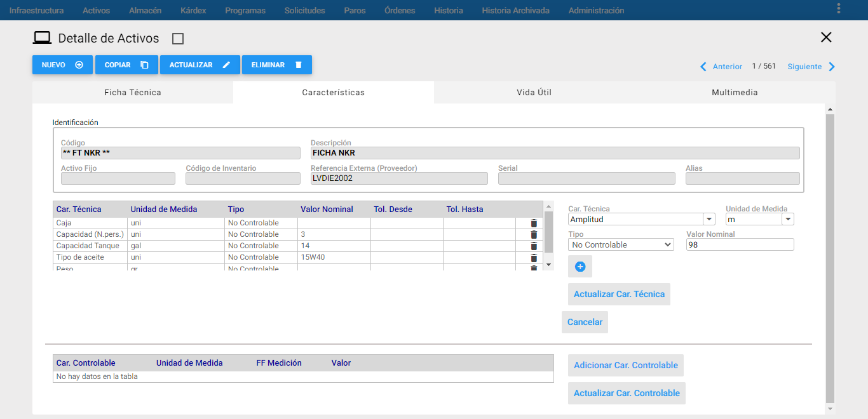Open the Historia menu
Screen dimensions: 868x419
(x=449, y=10)
